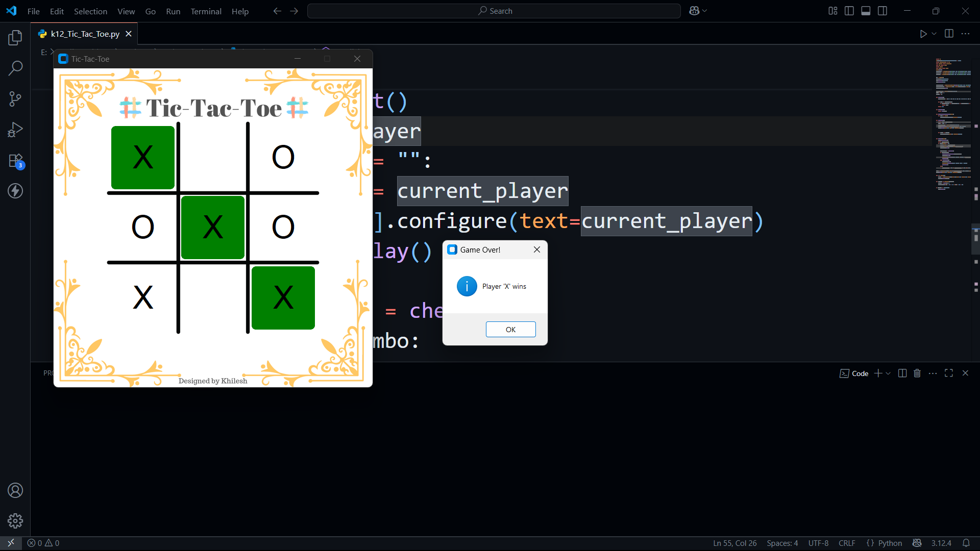Open the Accounts icon in activity bar

15,490
